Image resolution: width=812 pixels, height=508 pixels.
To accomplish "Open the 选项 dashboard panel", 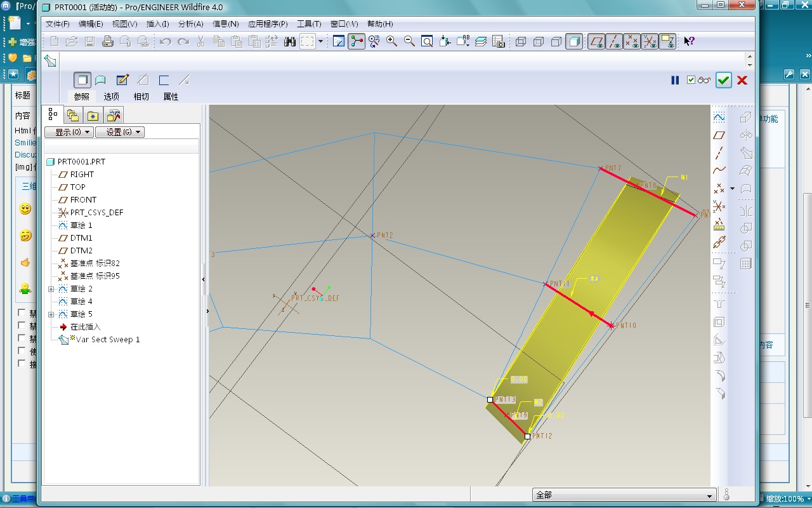I will (x=112, y=97).
